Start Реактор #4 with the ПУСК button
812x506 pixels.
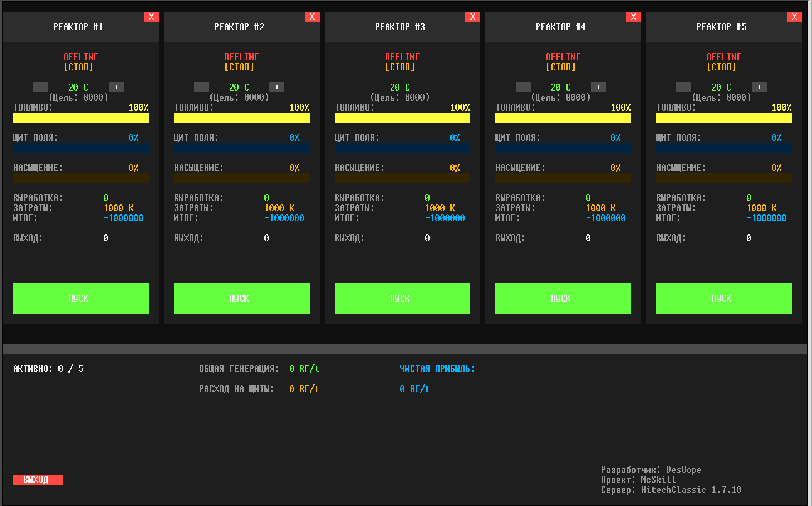point(563,299)
